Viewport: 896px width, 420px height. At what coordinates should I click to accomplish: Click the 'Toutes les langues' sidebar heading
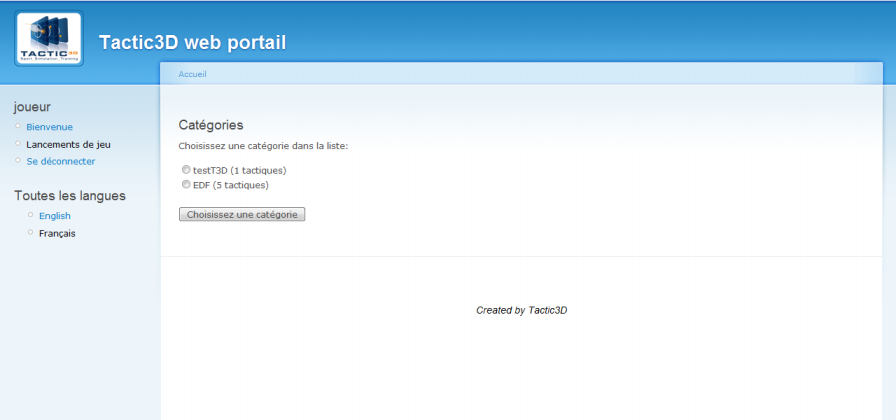70,196
